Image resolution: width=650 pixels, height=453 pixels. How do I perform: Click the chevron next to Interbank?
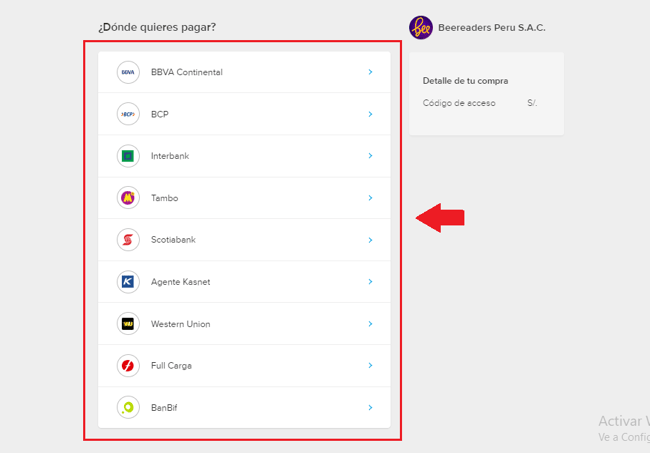[370, 156]
